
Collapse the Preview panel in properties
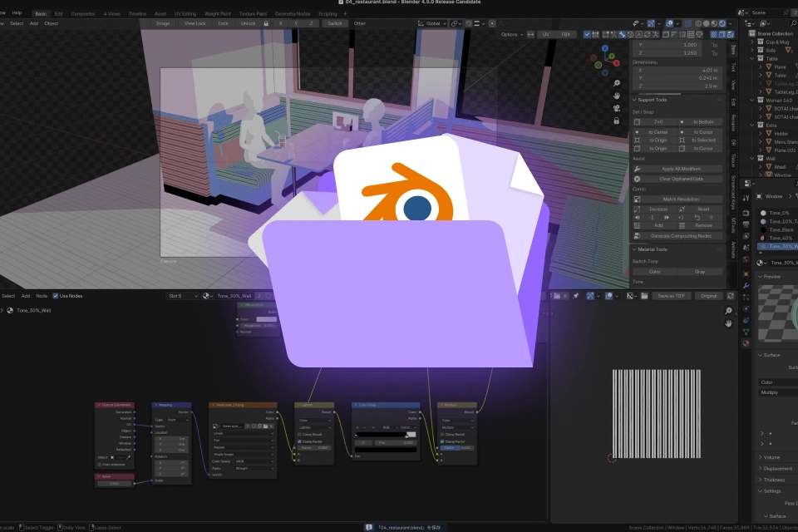pyautogui.click(x=761, y=277)
